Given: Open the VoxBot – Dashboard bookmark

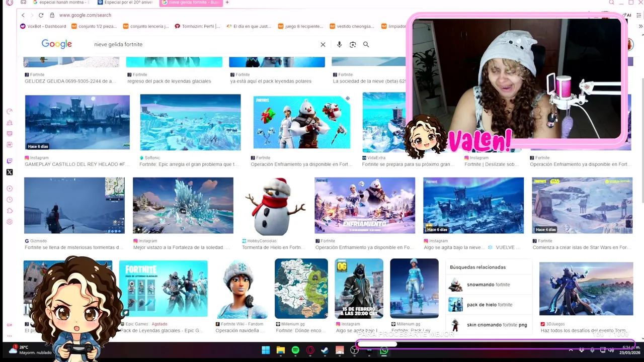Looking at the screenshot, I should click(43, 26).
